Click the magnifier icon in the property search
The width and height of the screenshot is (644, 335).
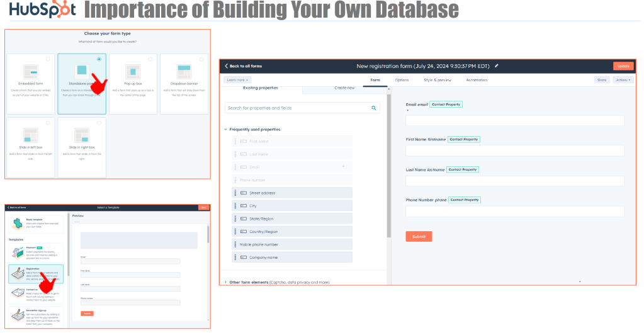pyautogui.click(x=373, y=108)
